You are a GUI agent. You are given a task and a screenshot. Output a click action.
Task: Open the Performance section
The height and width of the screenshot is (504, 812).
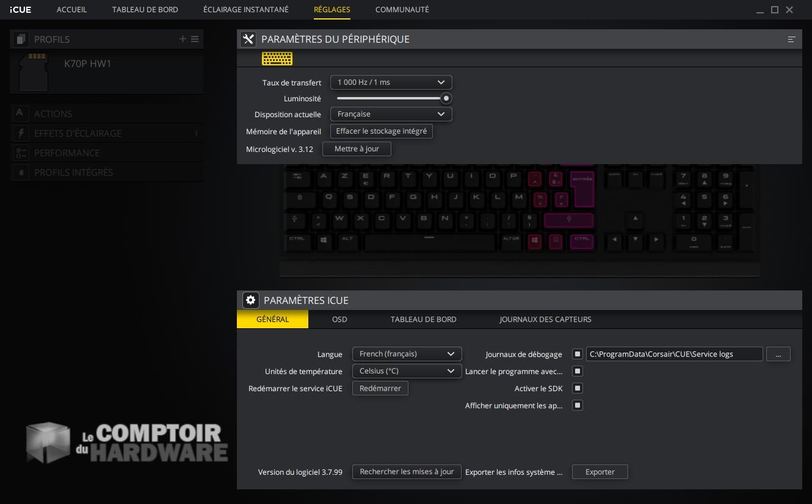click(x=107, y=153)
